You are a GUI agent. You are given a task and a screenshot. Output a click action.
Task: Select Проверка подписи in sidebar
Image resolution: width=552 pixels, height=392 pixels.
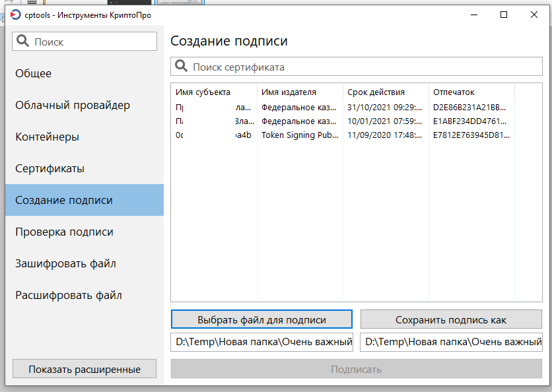point(65,232)
